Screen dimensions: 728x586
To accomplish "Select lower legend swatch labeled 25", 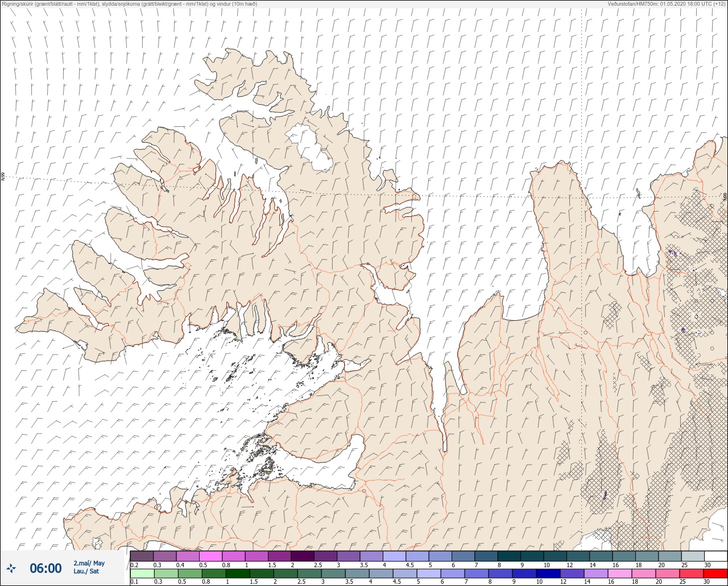I will pyautogui.click(x=692, y=573).
